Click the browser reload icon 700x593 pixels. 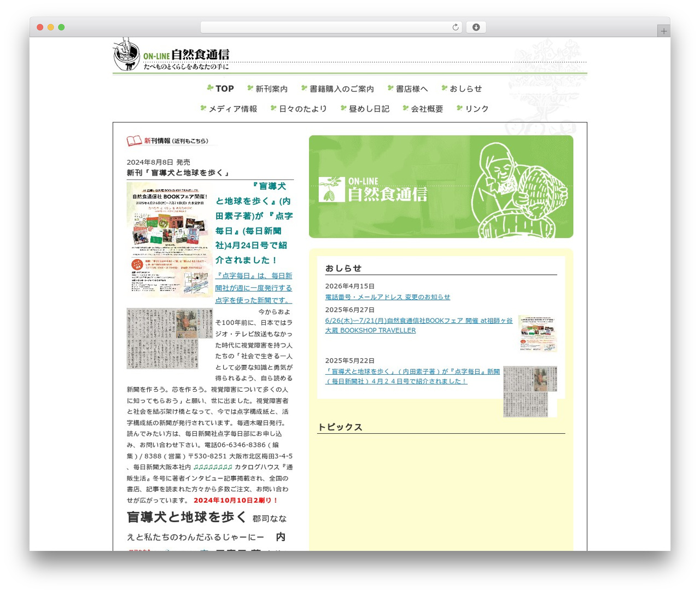(455, 27)
